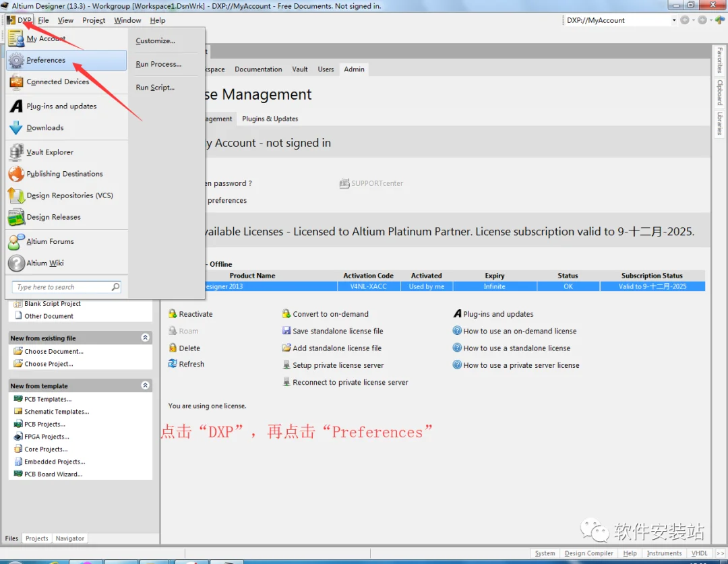Open PCB Board Wizard... template
Screen dimensions: 728x564
(53, 474)
